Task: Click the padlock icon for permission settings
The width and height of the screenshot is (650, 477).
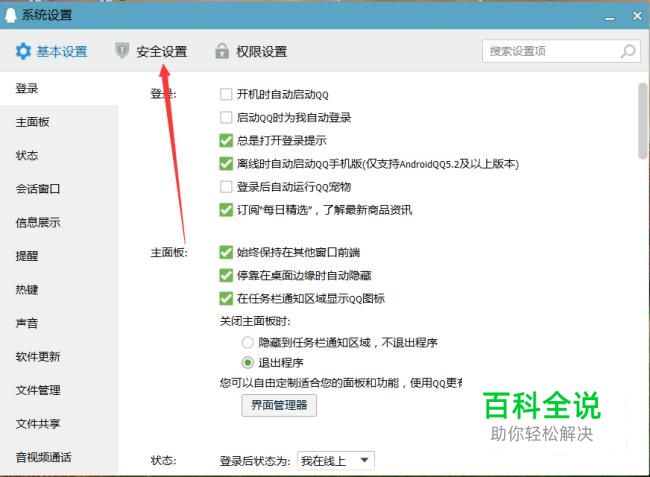Action: [x=222, y=51]
